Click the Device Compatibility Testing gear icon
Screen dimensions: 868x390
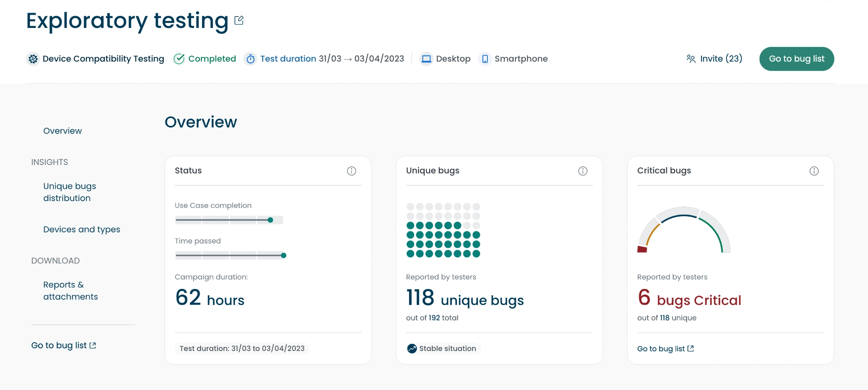pyautogui.click(x=33, y=59)
